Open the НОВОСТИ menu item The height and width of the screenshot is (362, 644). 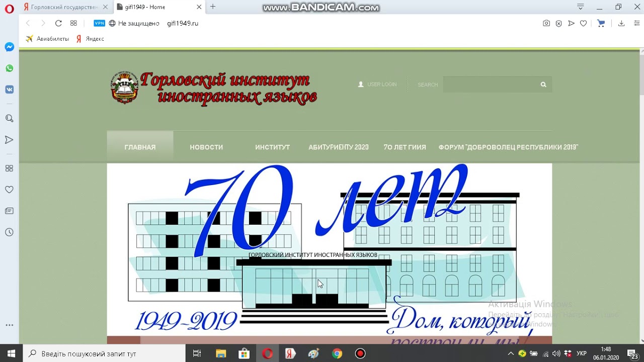pyautogui.click(x=206, y=147)
